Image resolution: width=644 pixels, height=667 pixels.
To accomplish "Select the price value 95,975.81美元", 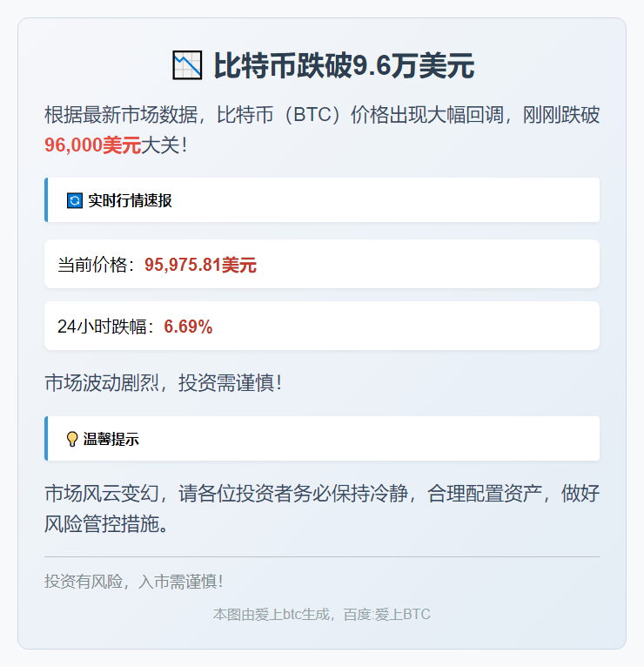I will pyautogui.click(x=200, y=265).
